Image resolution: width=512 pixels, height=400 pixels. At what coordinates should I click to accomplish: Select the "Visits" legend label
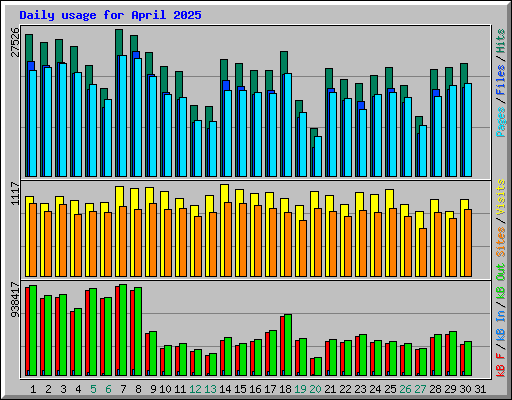tap(501, 197)
